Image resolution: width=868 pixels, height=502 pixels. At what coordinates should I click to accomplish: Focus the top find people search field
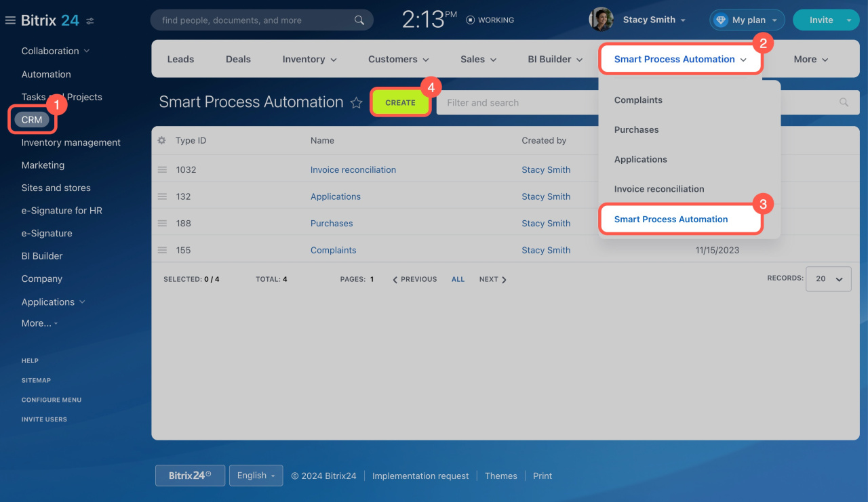pos(262,20)
